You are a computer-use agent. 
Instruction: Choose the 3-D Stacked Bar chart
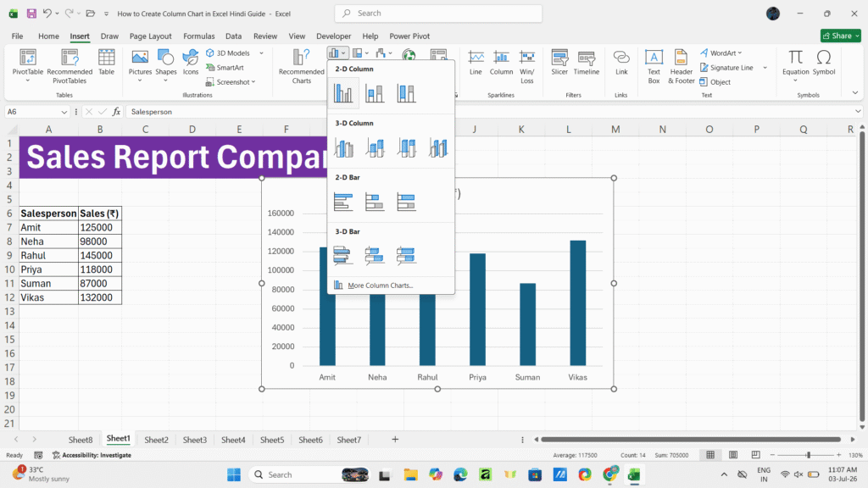(x=375, y=256)
